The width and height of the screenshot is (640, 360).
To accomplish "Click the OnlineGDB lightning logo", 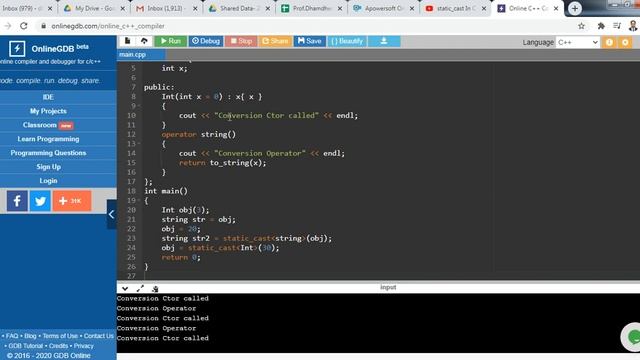I will [17, 49].
